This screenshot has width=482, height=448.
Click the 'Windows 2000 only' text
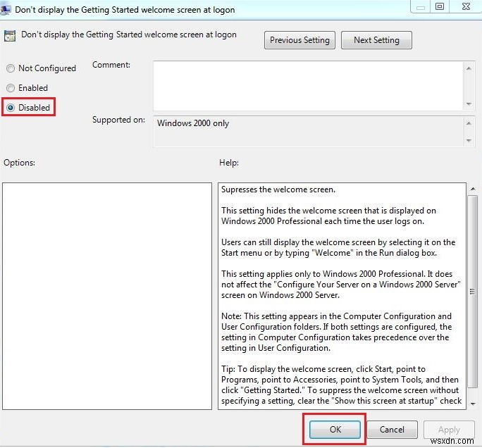(193, 123)
